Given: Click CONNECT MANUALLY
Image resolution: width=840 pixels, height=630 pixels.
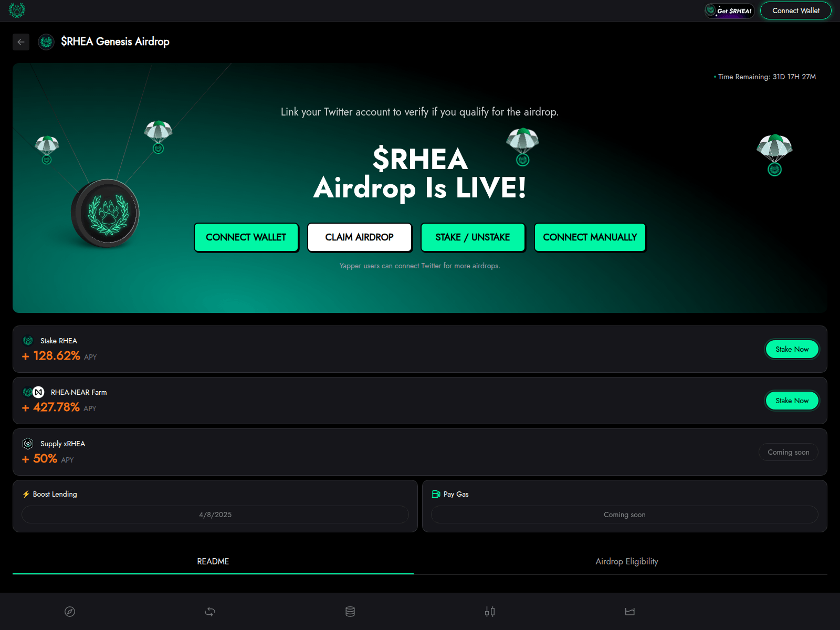Looking at the screenshot, I should 590,237.
